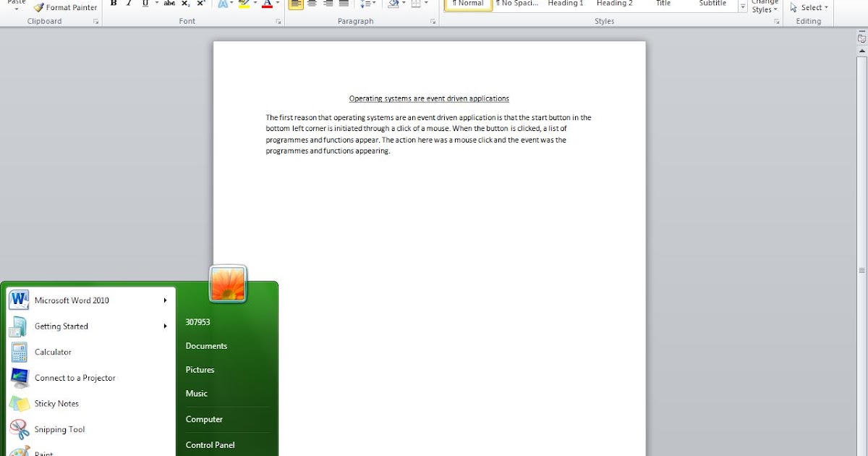
Task: Align text left
Action: pyautogui.click(x=296, y=4)
